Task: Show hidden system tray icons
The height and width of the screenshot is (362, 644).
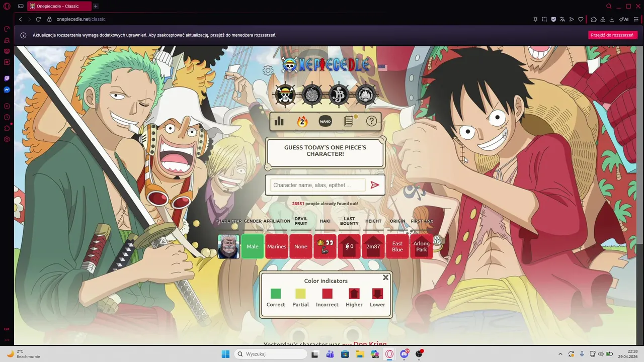Action: pos(560,354)
